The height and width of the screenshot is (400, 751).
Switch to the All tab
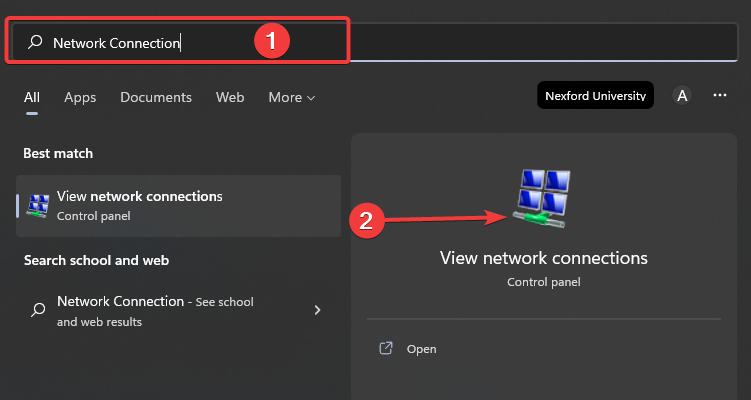pos(32,97)
